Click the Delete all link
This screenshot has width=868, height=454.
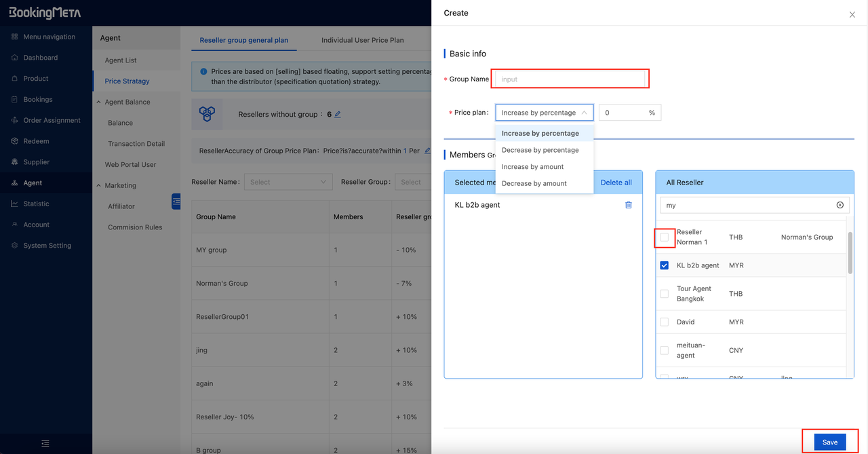(616, 183)
